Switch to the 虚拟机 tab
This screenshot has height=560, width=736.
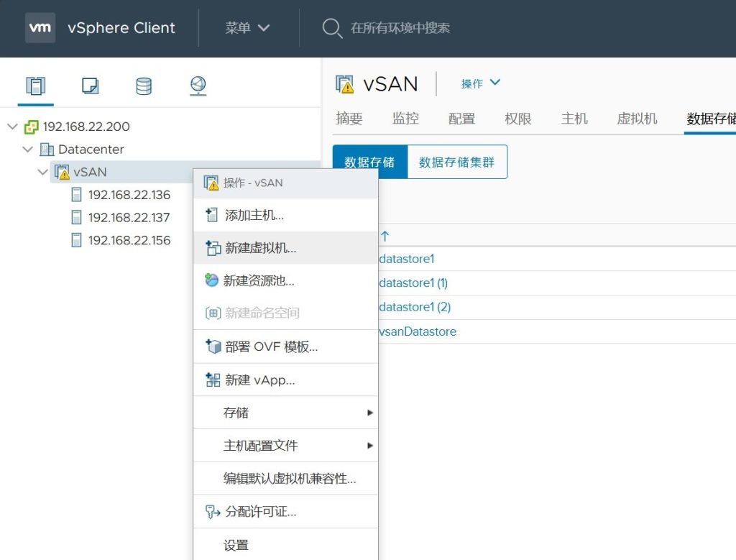(x=637, y=119)
